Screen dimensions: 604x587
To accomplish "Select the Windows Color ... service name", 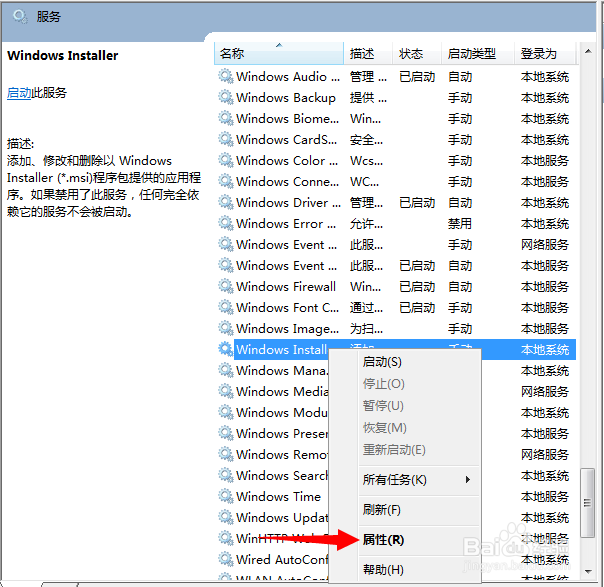I will pos(287,160).
